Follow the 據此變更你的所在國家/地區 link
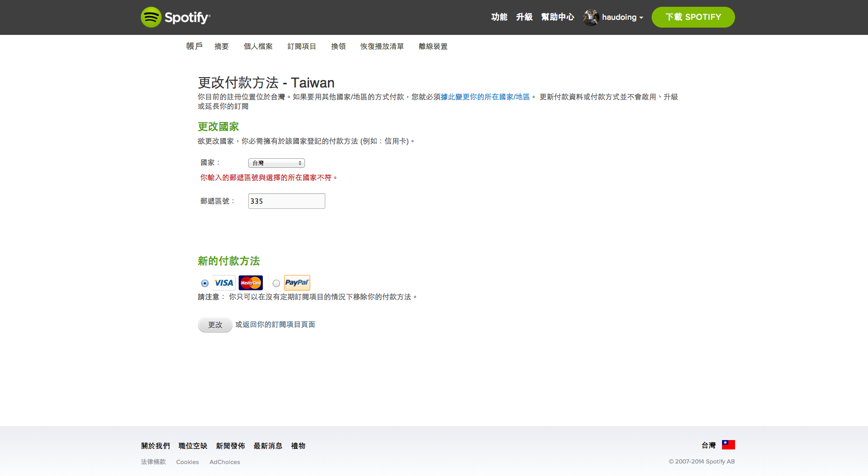868x476 pixels. [485, 97]
